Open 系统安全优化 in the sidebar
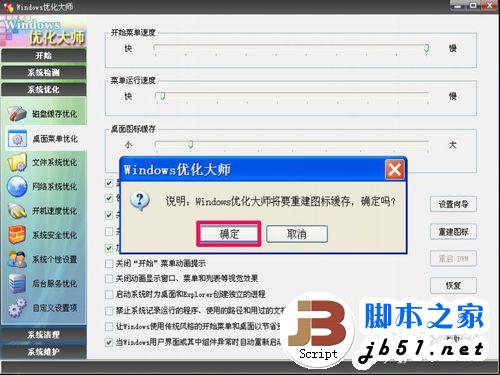 (x=43, y=235)
